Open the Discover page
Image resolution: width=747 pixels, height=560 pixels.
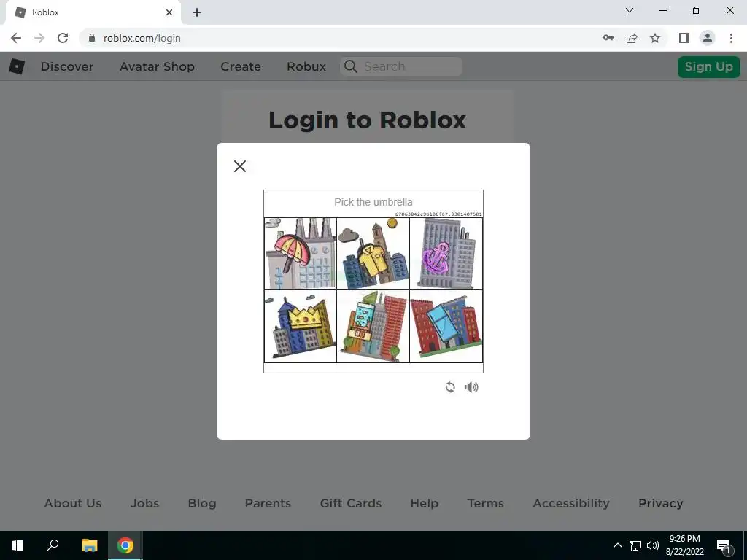click(x=67, y=66)
